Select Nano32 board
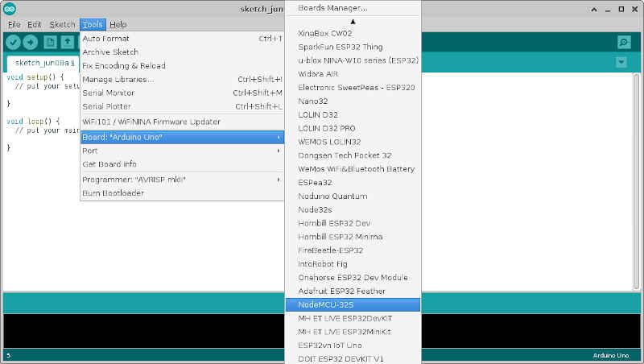Image resolution: width=644 pixels, height=364 pixels. tap(353, 101)
